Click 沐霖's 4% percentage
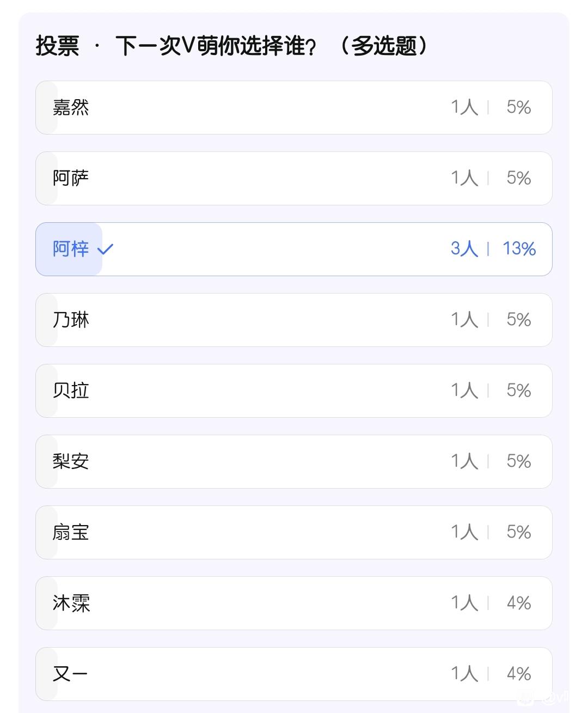This screenshot has height=713, width=588. point(519,603)
